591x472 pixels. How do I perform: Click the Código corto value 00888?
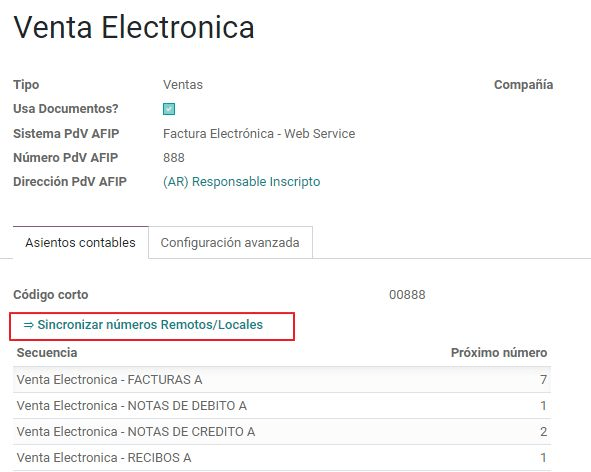tap(407, 295)
